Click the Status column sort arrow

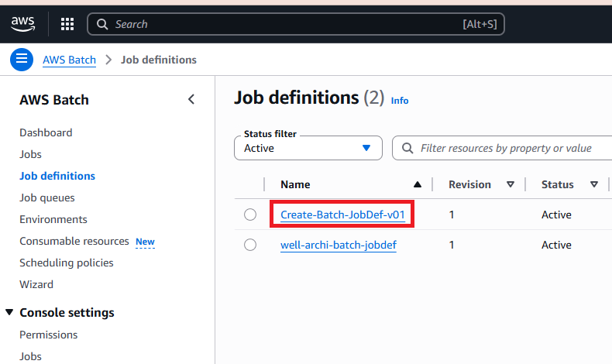(x=593, y=184)
